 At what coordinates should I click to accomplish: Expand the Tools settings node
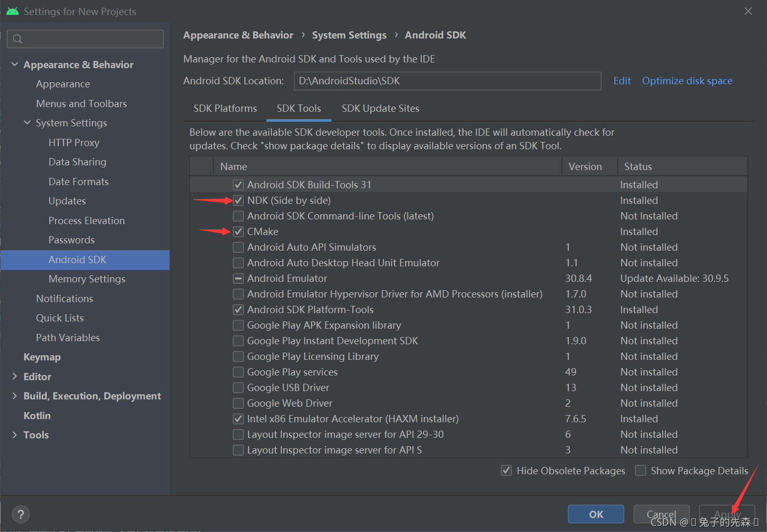pyautogui.click(x=15, y=435)
